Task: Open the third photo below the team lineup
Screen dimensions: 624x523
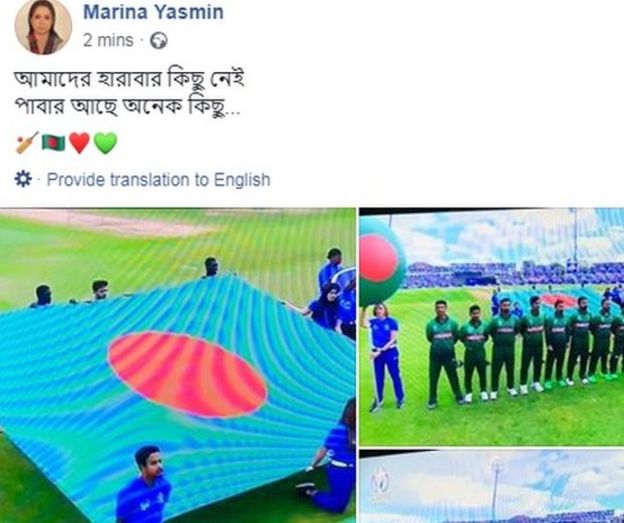Action: [x=492, y=486]
